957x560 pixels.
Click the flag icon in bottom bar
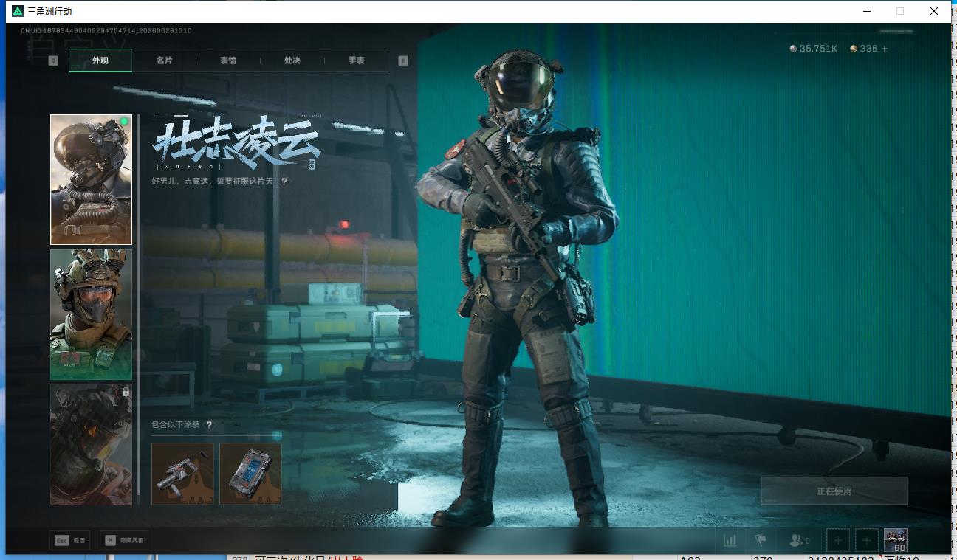761,540
